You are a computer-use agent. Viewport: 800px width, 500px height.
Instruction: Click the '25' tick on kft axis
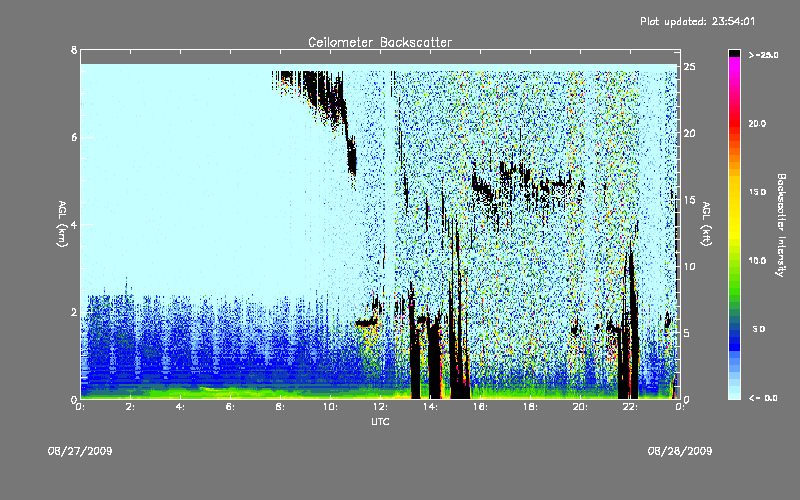[690, 67]
